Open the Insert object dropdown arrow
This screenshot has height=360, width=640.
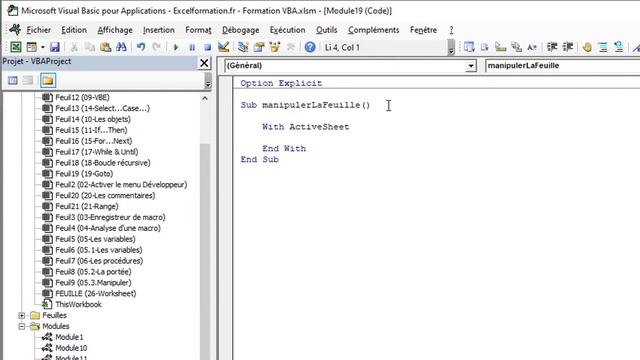42,47
